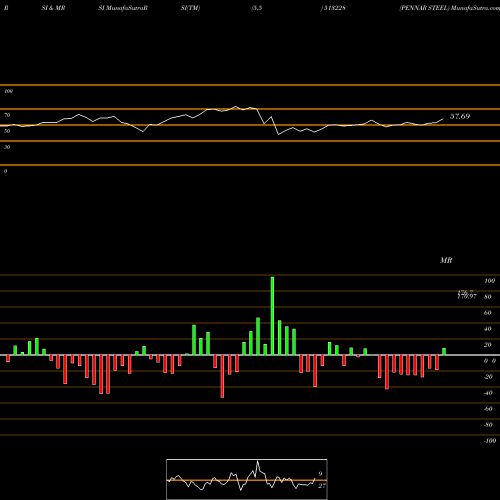The width and height of the screenshot is (500, 500).
Task: Click the MR axis label -100
Action: (490, 441)
